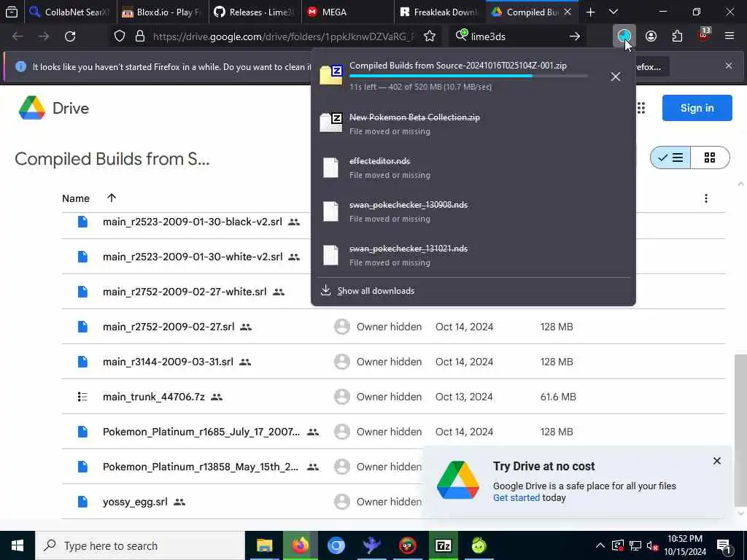
Task: Open a new tab with plus
Action: 590,12
